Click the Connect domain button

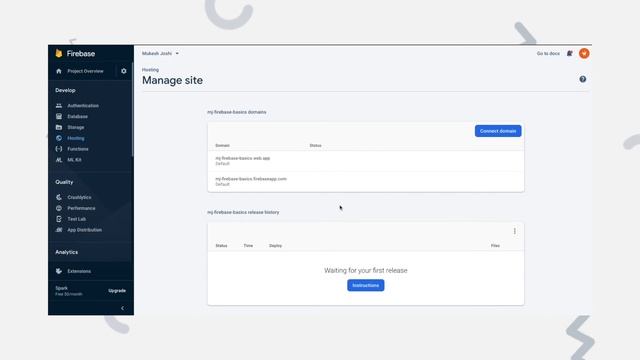click(x=498, y=131)
